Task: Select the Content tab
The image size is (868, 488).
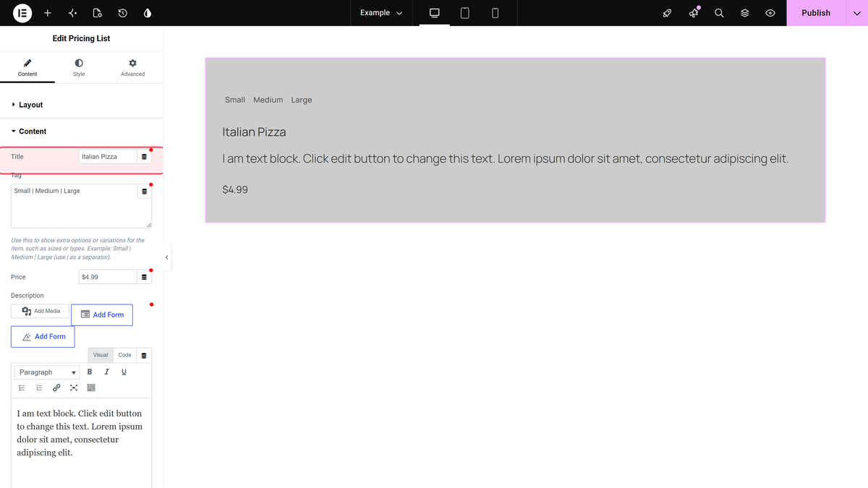Action: point(27,67)
